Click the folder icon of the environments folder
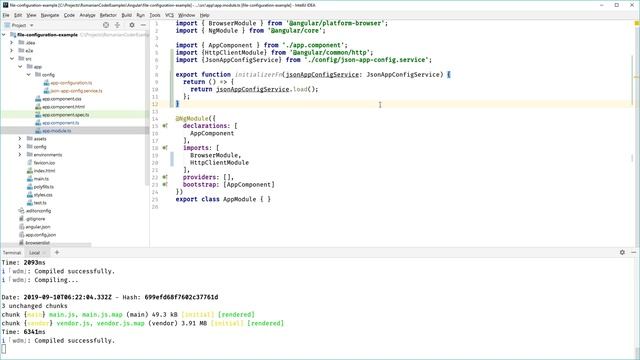This screenshot has width=640, height=360. pyautogui.click(x=29, y=155)
